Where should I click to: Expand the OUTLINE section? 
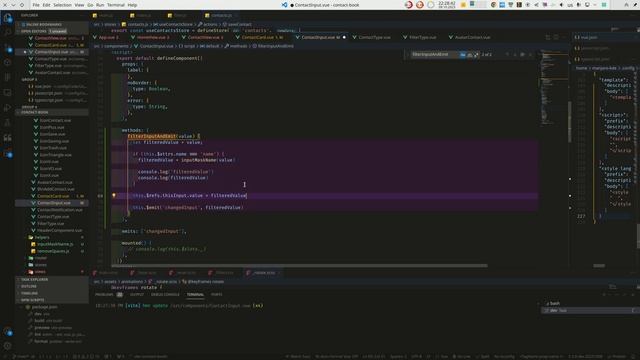point(52,287)
